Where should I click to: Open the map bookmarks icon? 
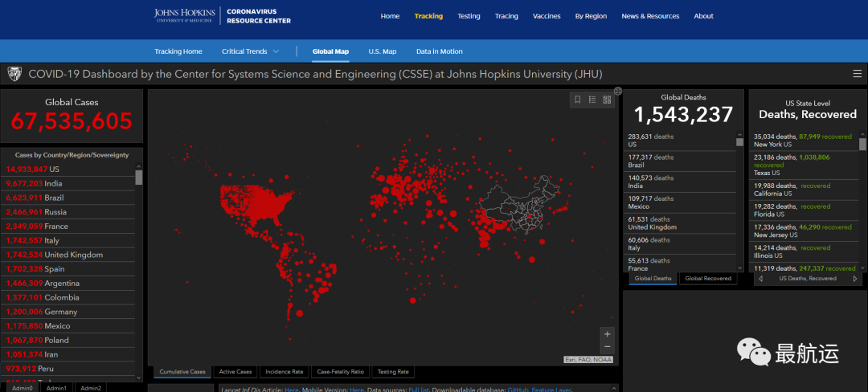(577, 100)
